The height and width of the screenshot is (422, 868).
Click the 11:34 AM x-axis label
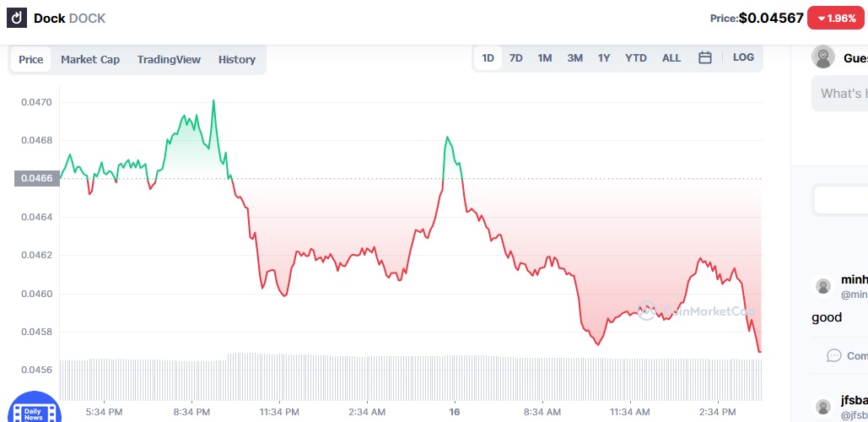pyautogui.click(x=630, y=412)
